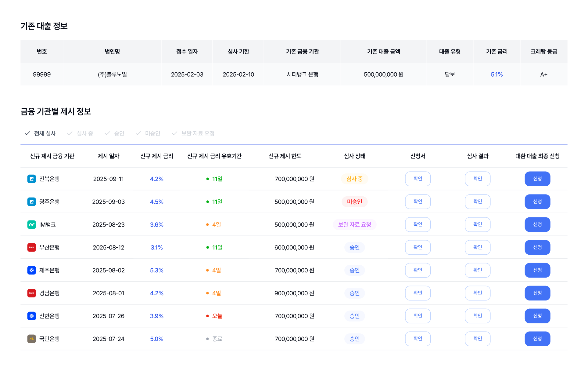Image resolution: width=588 pixels, height=371 pixels.
Task: Click the 5.1% 기존 금리 link
Action: coord(497,75)
